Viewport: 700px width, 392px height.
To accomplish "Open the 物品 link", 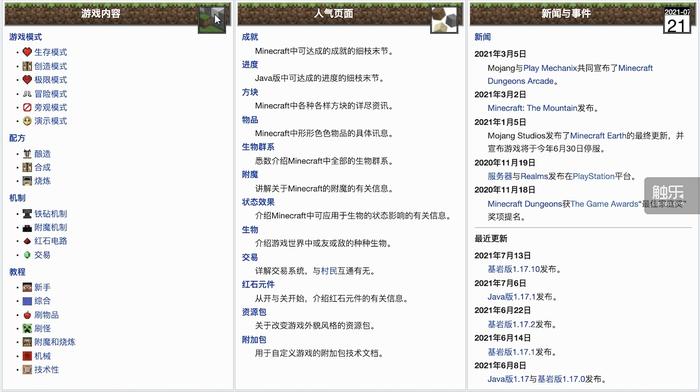I will point(250,120).
